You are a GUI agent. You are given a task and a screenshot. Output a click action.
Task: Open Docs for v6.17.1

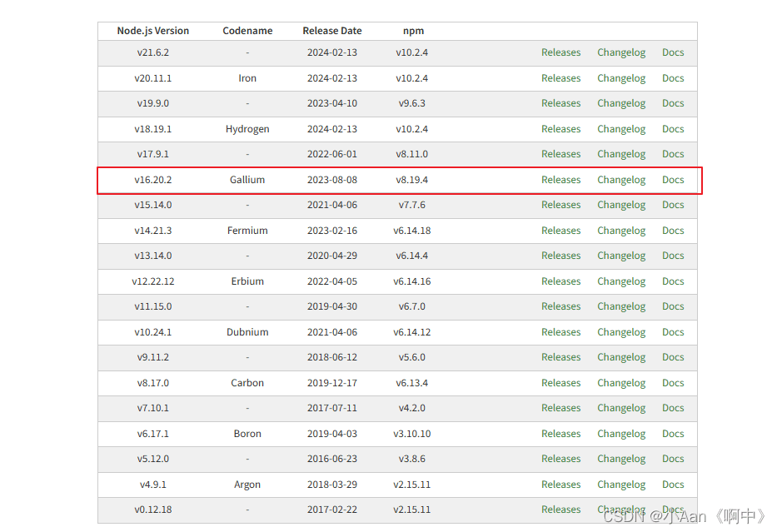(x=672, y=434)
